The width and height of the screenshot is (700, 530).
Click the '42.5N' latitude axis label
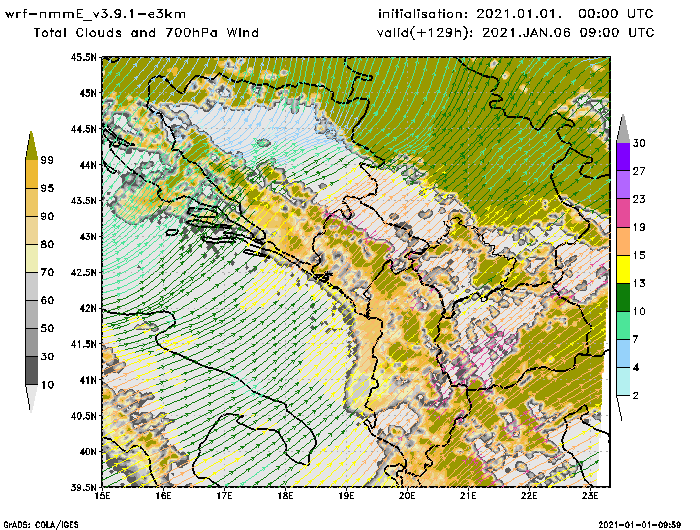tap(83, 272)
